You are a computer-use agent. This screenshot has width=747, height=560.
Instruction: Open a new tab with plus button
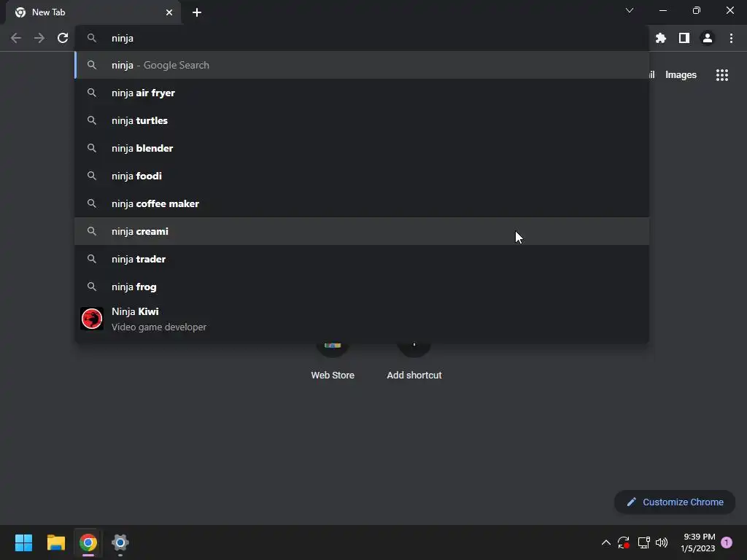197,12
